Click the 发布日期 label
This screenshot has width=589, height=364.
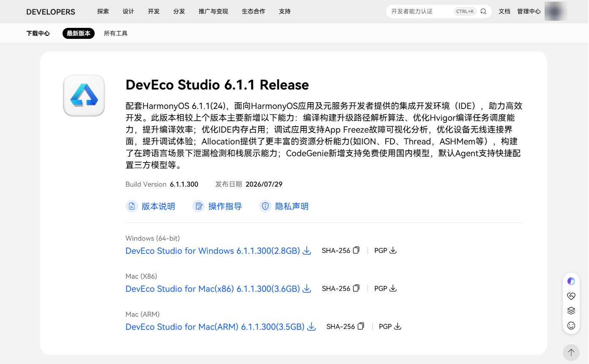click(x=229, y=184)
